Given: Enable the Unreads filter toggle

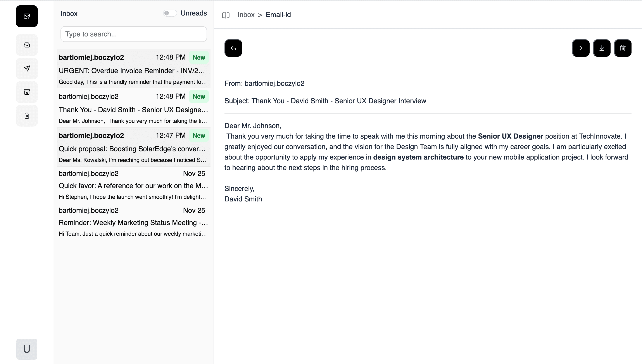Looking at the screenshot, I should point(170,13).
